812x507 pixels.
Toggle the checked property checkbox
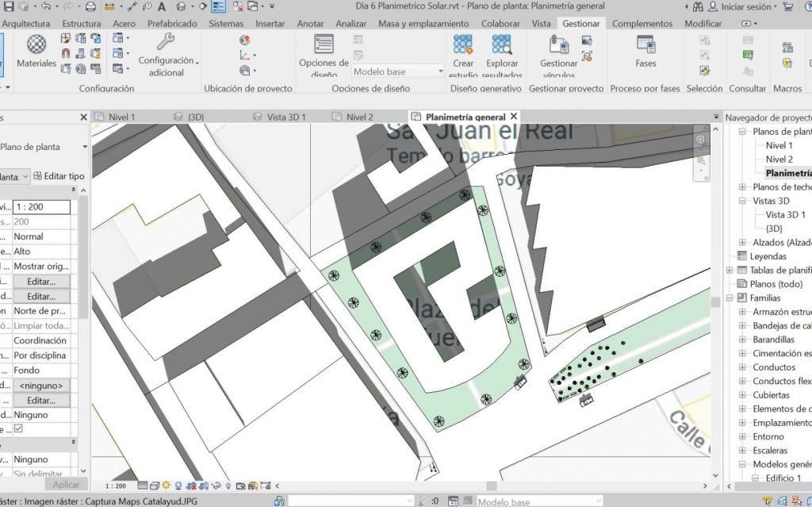point(19,429)
